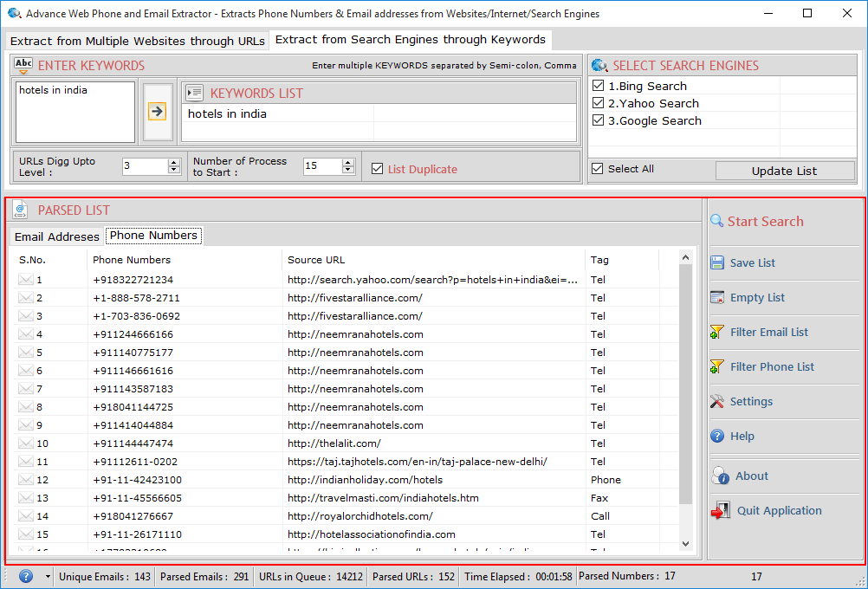Click http://royalorchidhotels.com/ source URL
Screen dimensions: 868x589
coord(360,516)
